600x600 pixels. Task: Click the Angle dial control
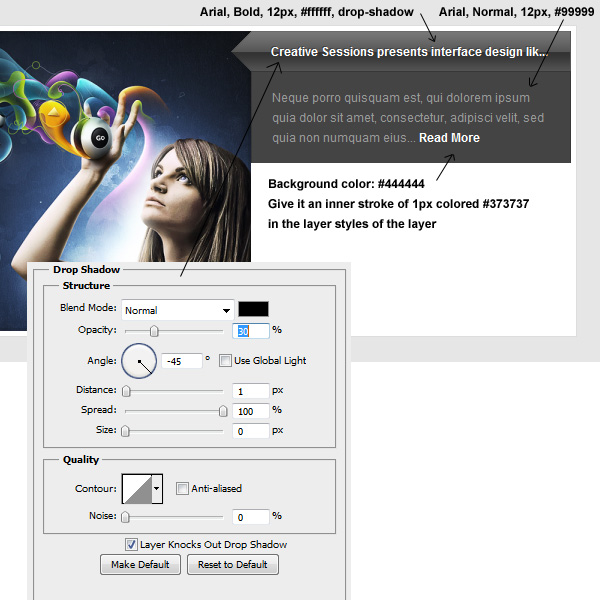(139, 361)
